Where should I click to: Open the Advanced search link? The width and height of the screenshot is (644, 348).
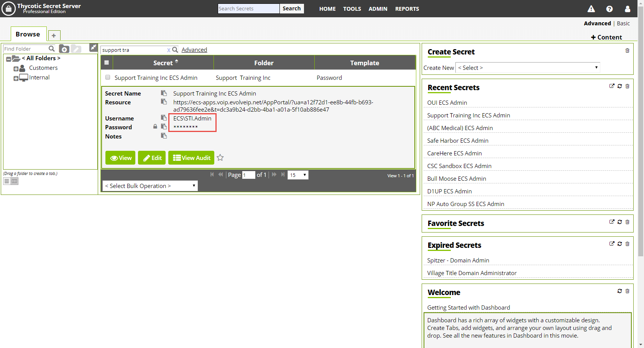coord(194,50)
